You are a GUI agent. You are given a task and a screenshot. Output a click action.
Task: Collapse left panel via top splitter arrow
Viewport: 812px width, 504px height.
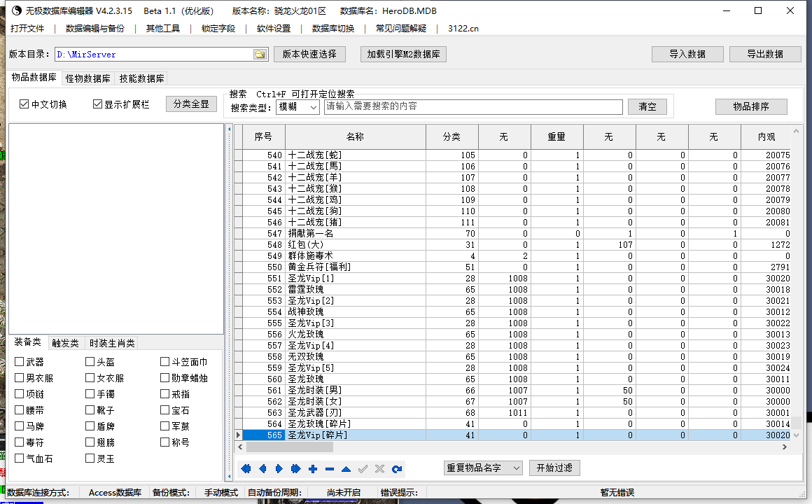tap(230, 129)
